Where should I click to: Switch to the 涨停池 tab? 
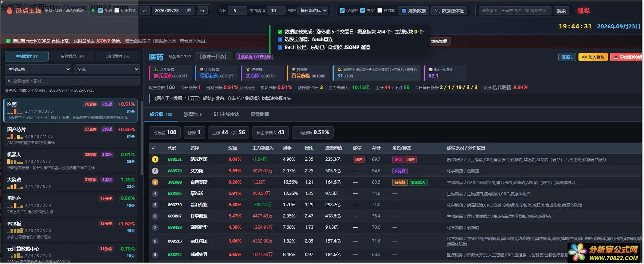click(x=192, y=114)
